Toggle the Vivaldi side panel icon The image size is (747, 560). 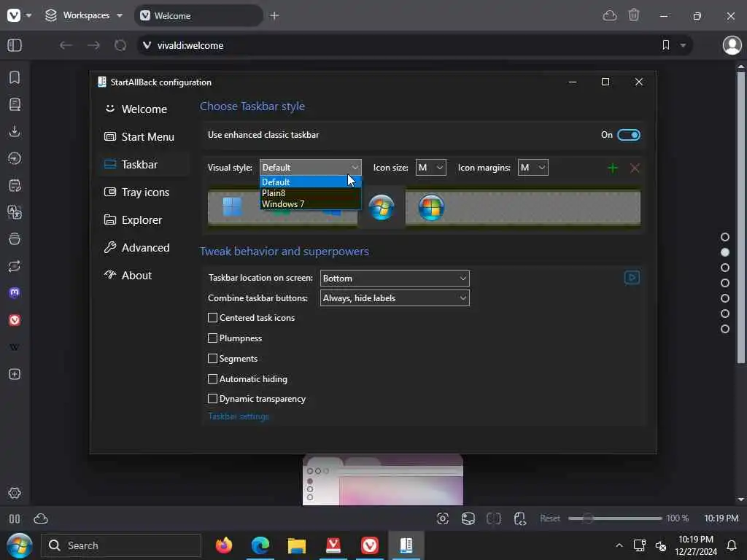pyautogui.click(x=15, y=45)
